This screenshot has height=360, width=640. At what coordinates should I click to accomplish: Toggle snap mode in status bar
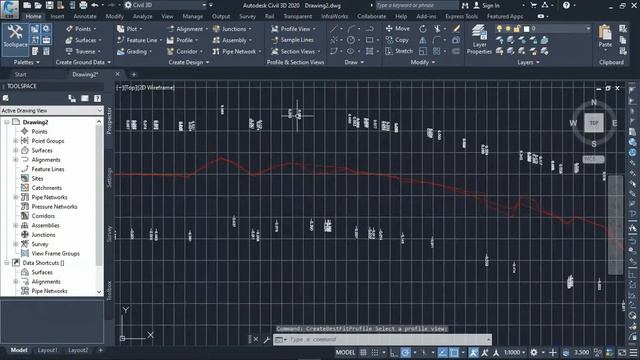[374, 352]
